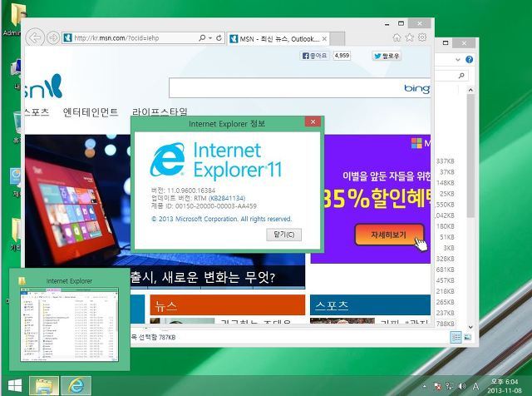532x396 pixels.
Task: Click the Twitter 팔로우 follow button
Action: tap(387, 56)
